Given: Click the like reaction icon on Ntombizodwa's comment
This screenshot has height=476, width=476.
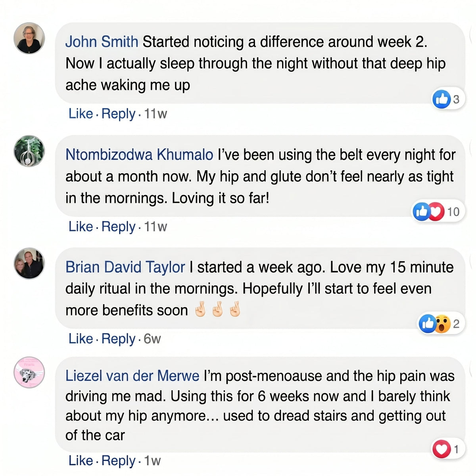Looking at the screenshot, I should tap(421, 211).
